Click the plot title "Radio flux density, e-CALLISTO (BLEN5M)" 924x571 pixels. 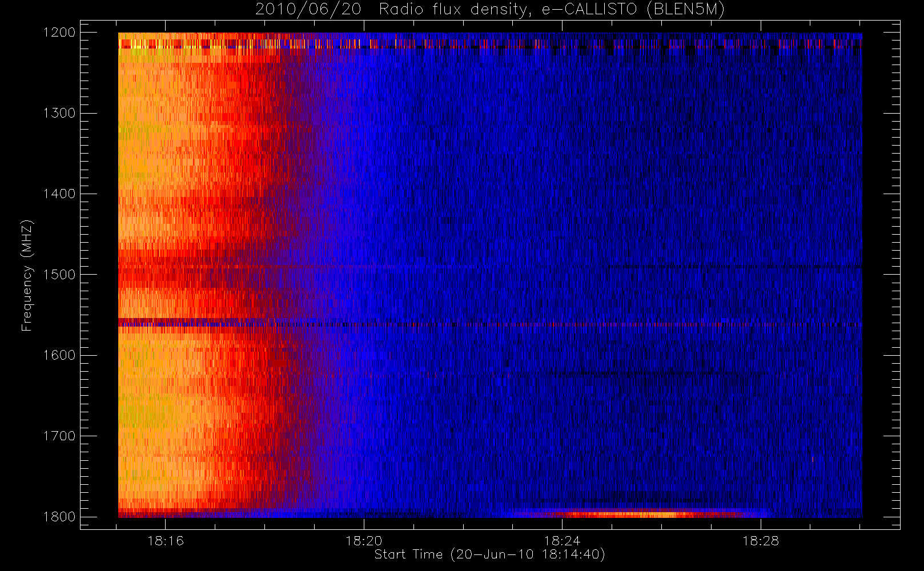click(552, 10)
